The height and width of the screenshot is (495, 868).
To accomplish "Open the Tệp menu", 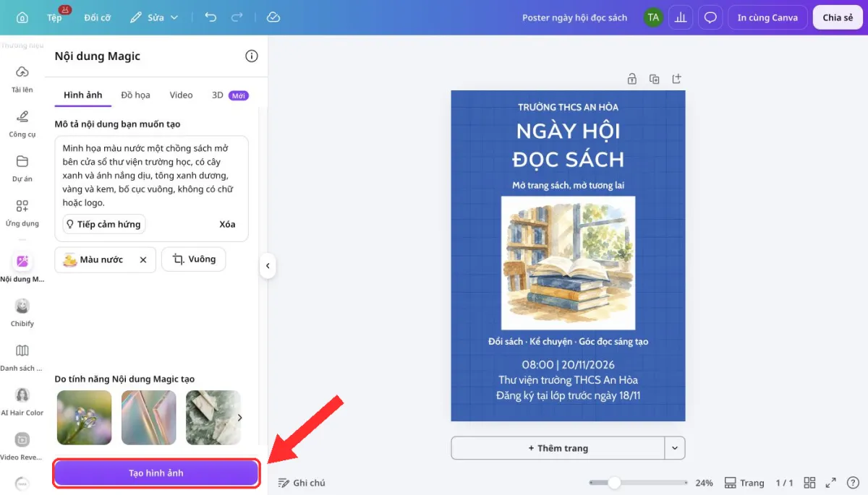I will click(55, 17).
